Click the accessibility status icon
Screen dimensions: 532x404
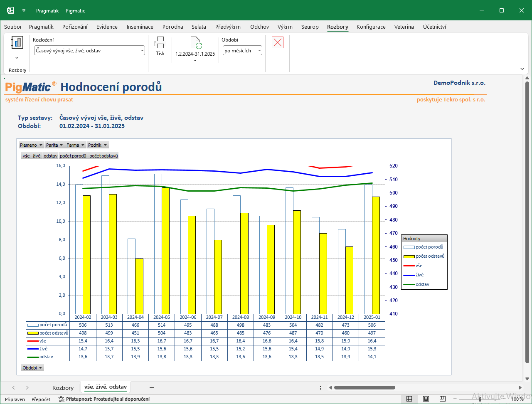click(x=62, y=399)
